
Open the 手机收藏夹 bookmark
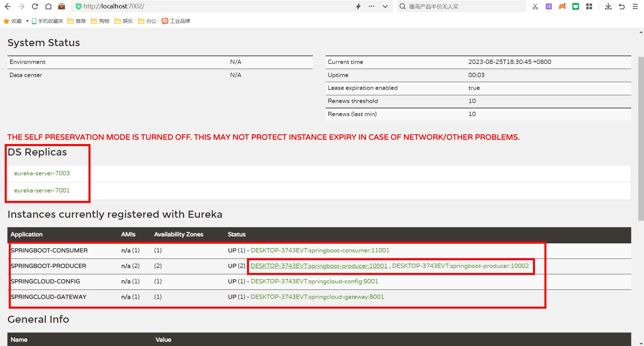click(x=47, y=21)
